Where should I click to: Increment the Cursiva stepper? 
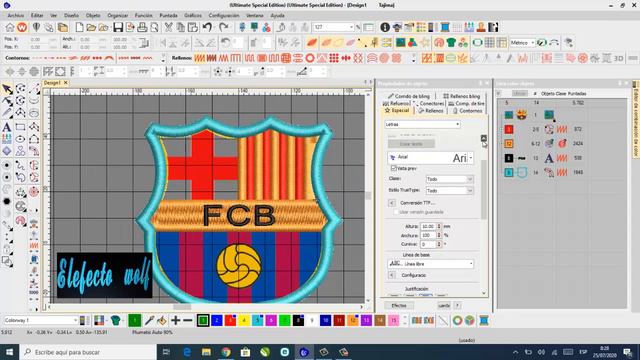pos(439,242)
